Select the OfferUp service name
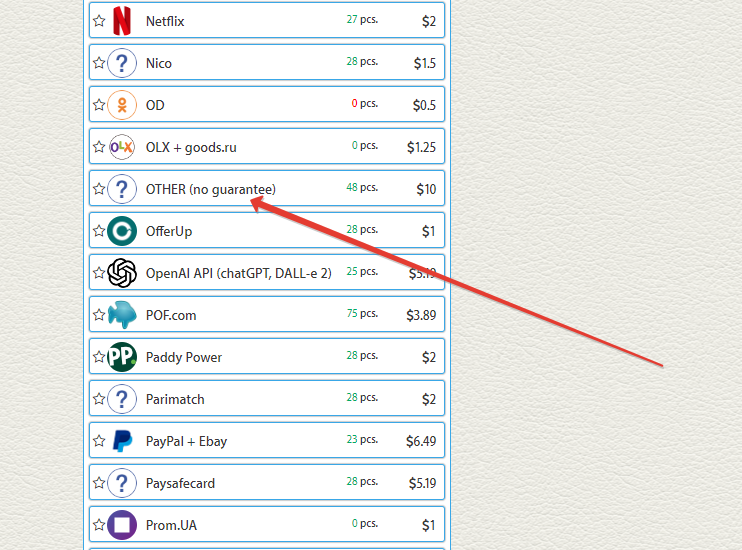Viewport: 742px width, 550px height. coord(169,231)
